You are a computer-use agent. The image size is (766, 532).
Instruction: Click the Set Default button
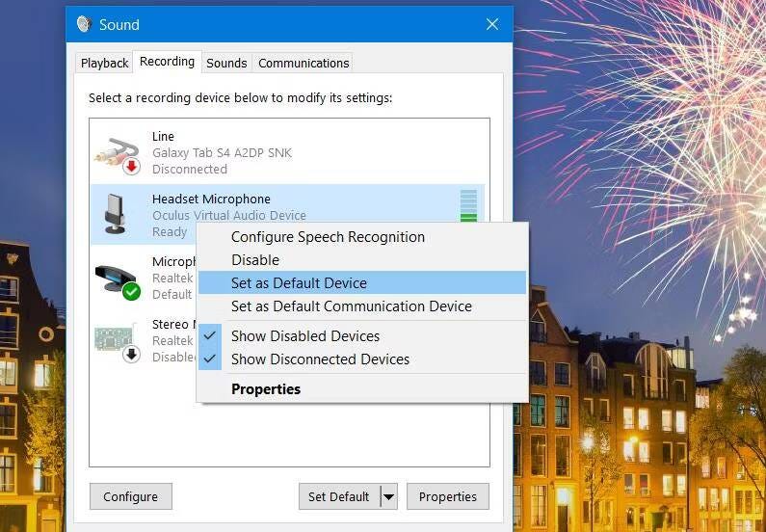[x=339, y=496]
